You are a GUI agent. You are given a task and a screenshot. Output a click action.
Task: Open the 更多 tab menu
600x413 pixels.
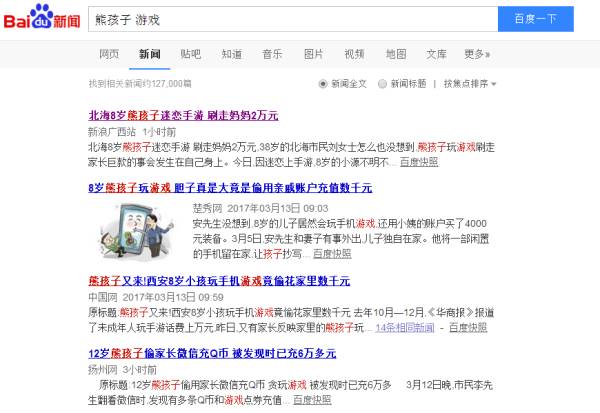(x=477, y=54)
